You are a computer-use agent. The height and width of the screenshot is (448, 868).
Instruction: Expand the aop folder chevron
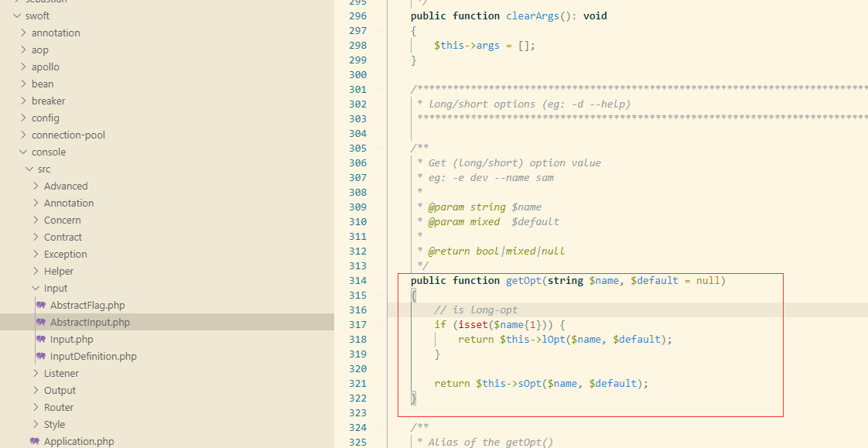click(x=23, y=50)
